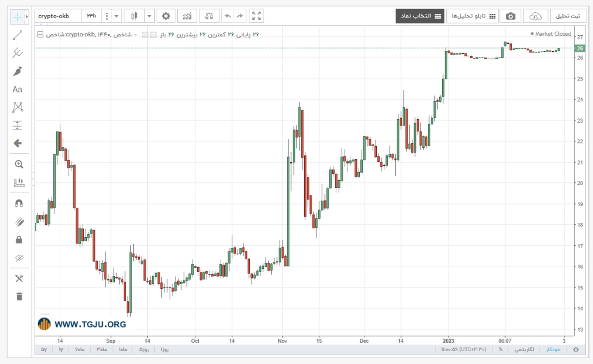Open the 24h interval selector
593x364 pixels.
pos(91,16)
